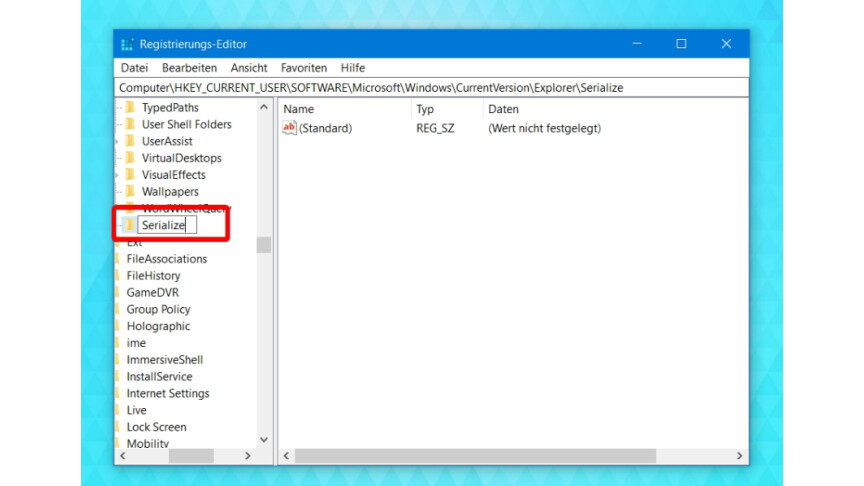864x486 pixels.
Task: Click the tree pane scroll right arrow
Action: (247, 456)
